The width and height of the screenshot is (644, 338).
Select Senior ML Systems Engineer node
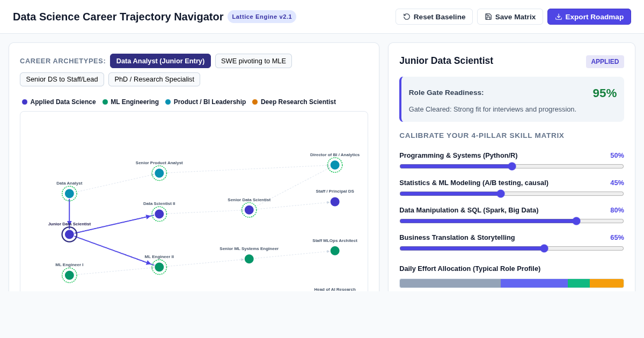tap(249, 259)
